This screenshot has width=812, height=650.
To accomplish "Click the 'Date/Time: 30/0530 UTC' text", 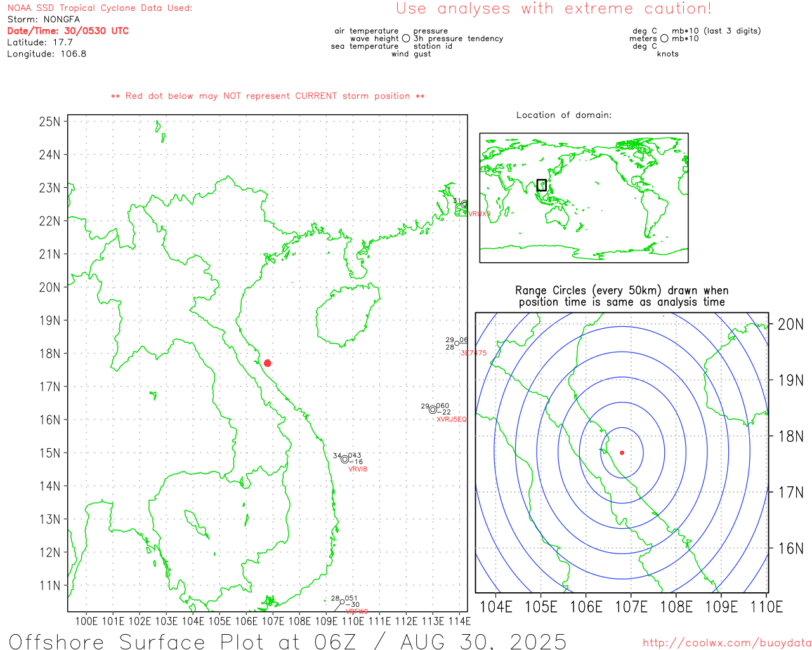I will tap(68, 31).
